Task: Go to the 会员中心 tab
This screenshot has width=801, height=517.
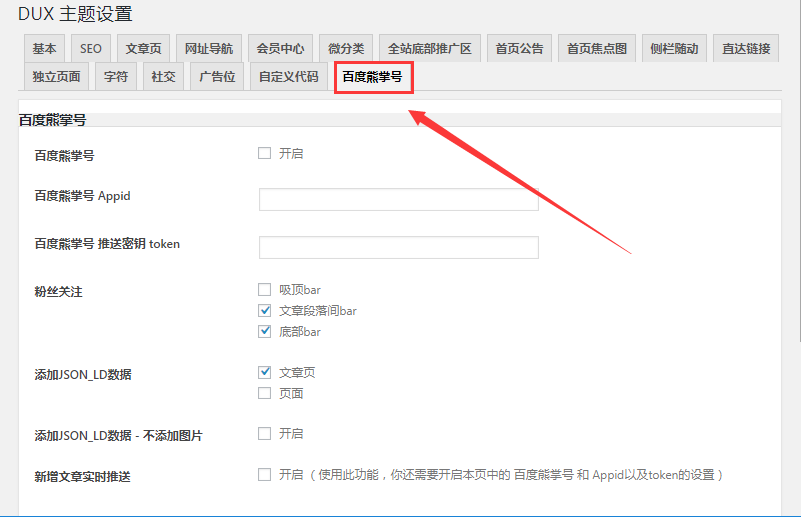Action: tap(280, 49)
